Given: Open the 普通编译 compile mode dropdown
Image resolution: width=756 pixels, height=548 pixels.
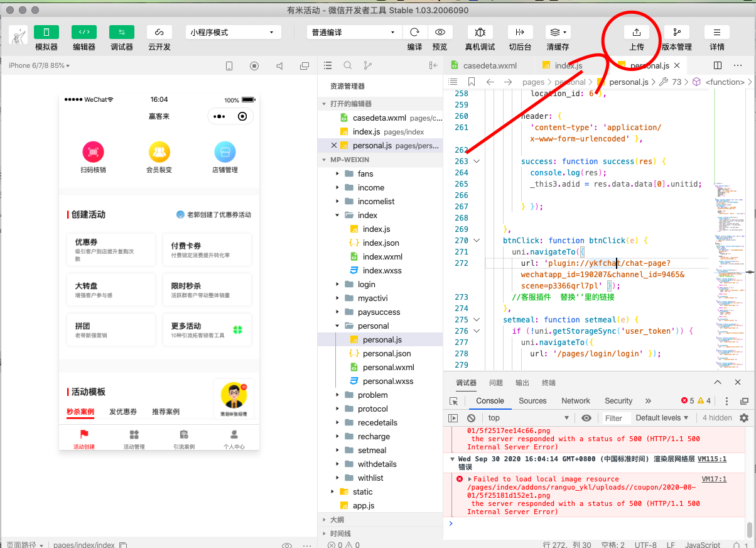Looking at the screenshot, I should [354, 32].
